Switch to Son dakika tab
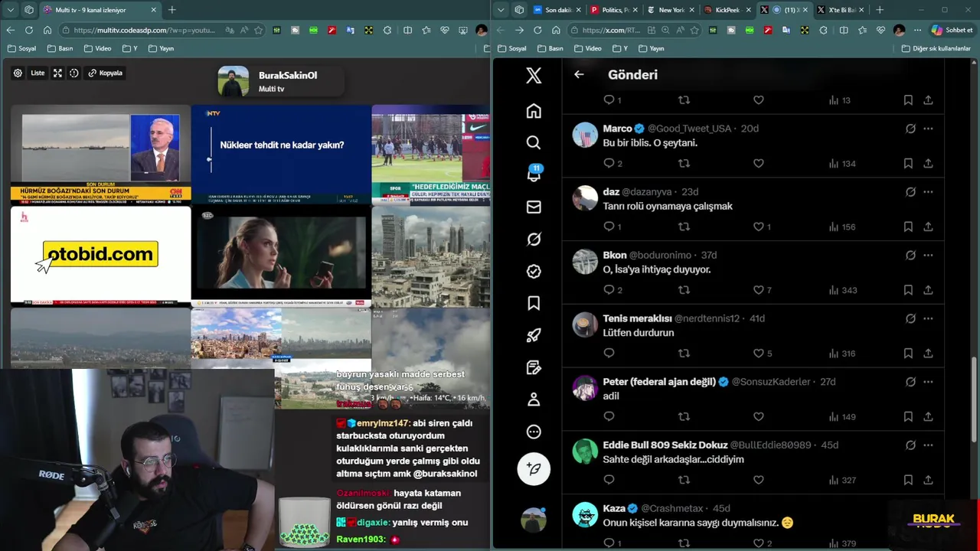 click(x=557, y=10)
